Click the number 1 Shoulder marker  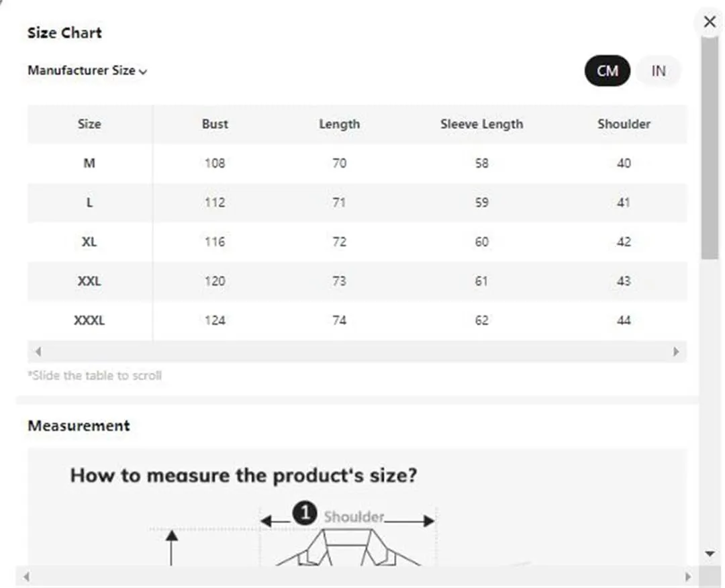(x=305, y=513)
